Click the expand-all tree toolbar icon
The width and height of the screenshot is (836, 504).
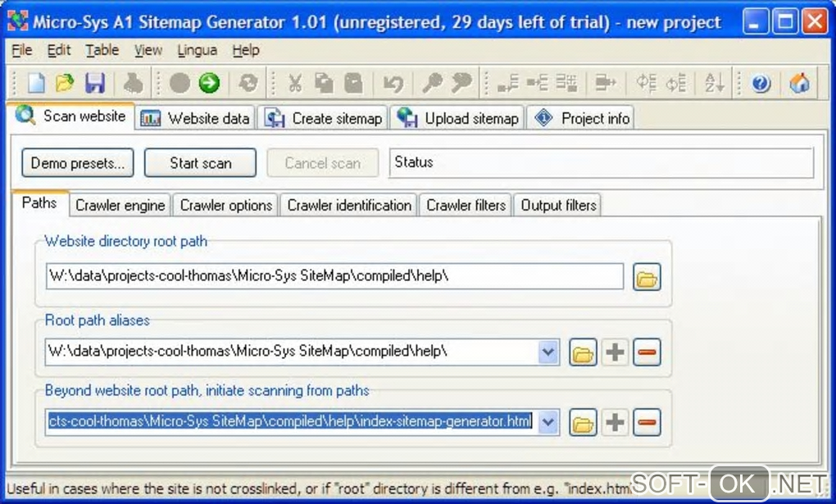[646, 84]
